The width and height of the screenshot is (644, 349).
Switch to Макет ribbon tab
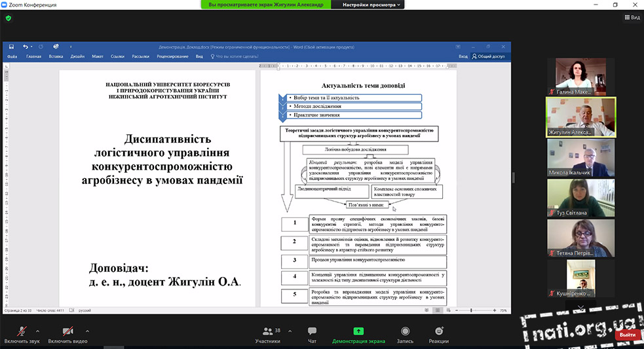click(98, 56)
